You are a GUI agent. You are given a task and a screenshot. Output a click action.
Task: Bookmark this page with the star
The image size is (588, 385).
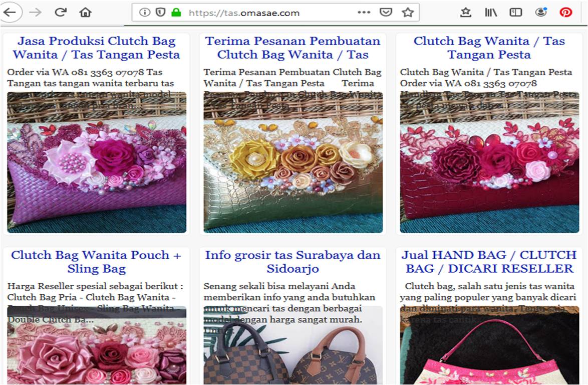pos(408,13)
